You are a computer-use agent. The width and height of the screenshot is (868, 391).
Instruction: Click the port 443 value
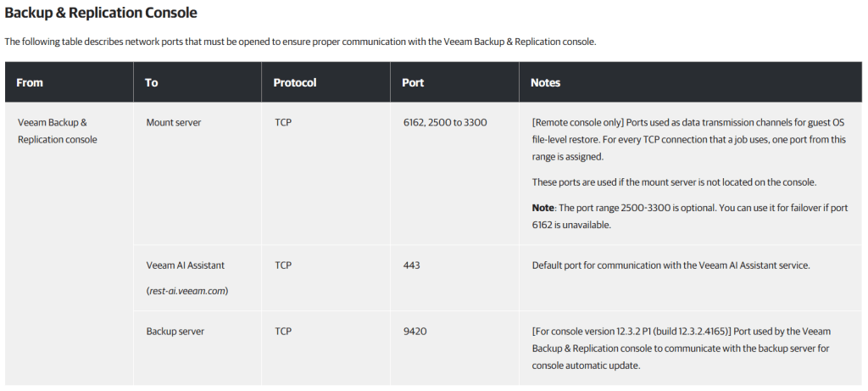pyautogui.click(x=412, y=265)
